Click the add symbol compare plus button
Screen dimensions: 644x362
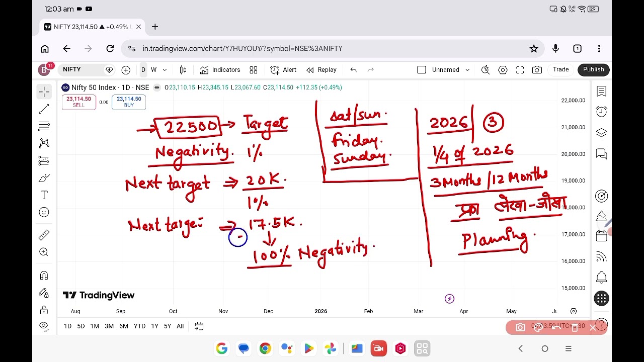point(126,70)
